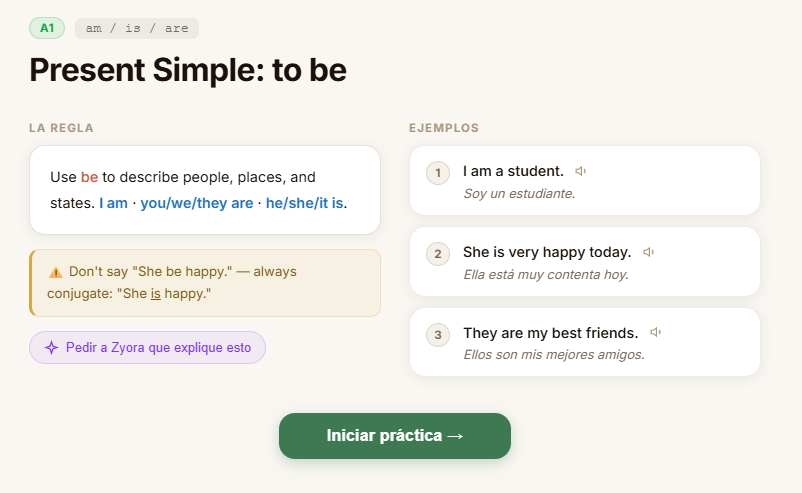Click the "Present Simple: to be" heading
Screen dimensions: 802x493
188,70
